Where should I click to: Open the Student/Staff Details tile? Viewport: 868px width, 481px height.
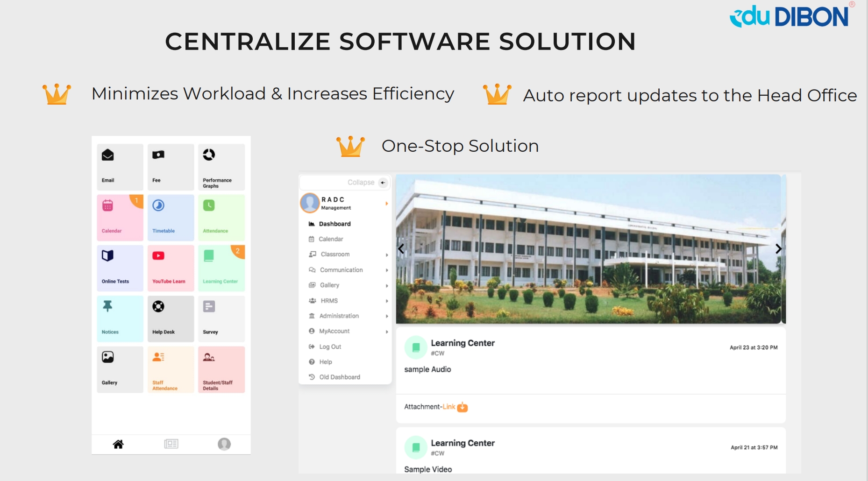(221, 369)
